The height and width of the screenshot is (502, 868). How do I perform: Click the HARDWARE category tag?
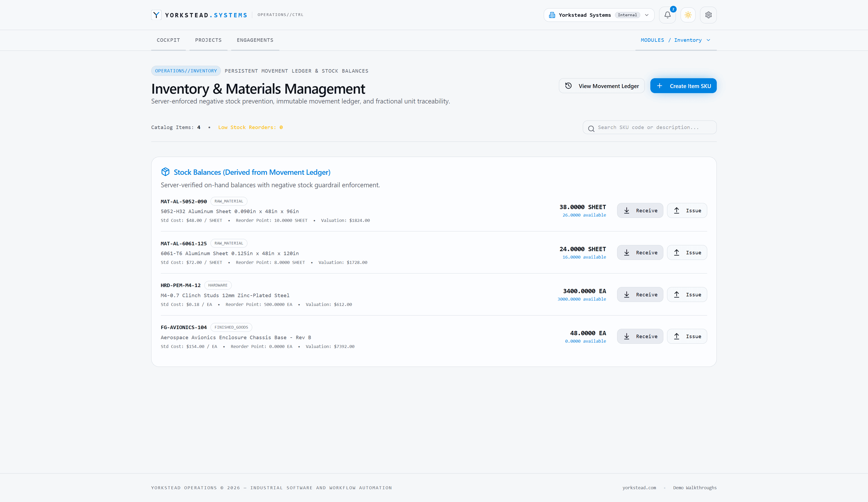point(218,285)
